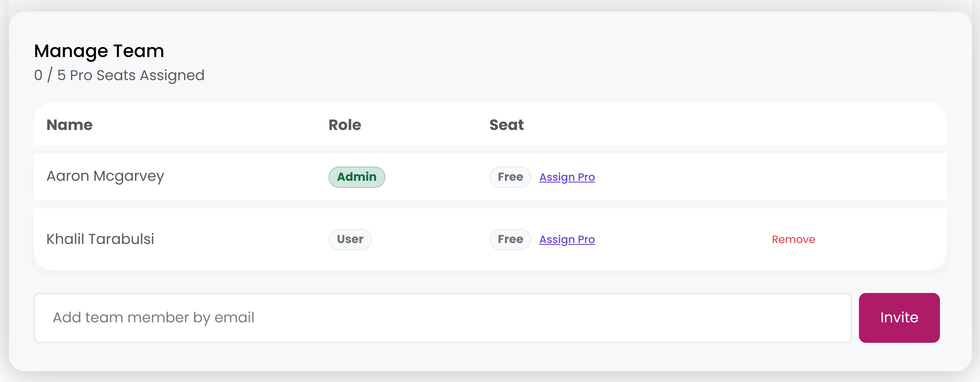The image size is (980, 382).
Task: Click the blank area below the email field
Action: click(x=442, y=358)
